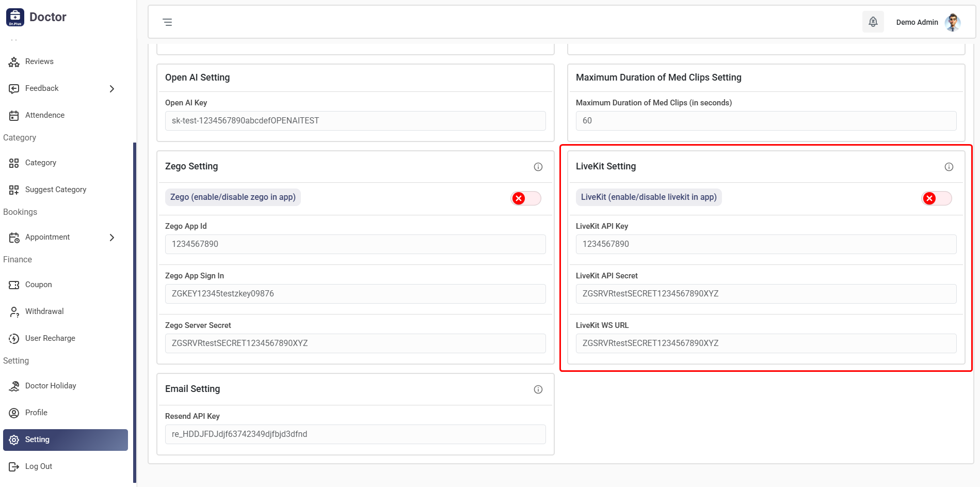Image resolution: width=980 pixels, height=487 pixels.
Task: Open the Withdrawal page
Action: pyautogui.click(x=44, y=311)
